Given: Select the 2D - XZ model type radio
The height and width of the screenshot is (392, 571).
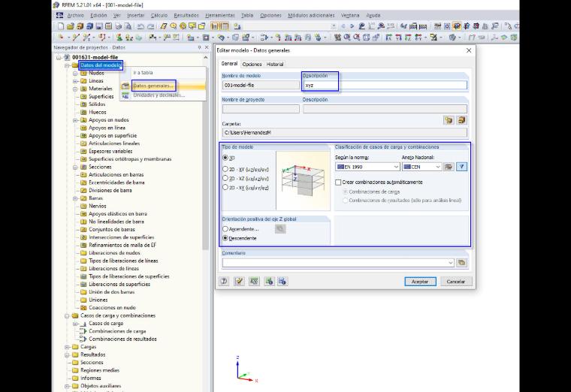Looking at the screenshot, I should (x=225, y=178).
